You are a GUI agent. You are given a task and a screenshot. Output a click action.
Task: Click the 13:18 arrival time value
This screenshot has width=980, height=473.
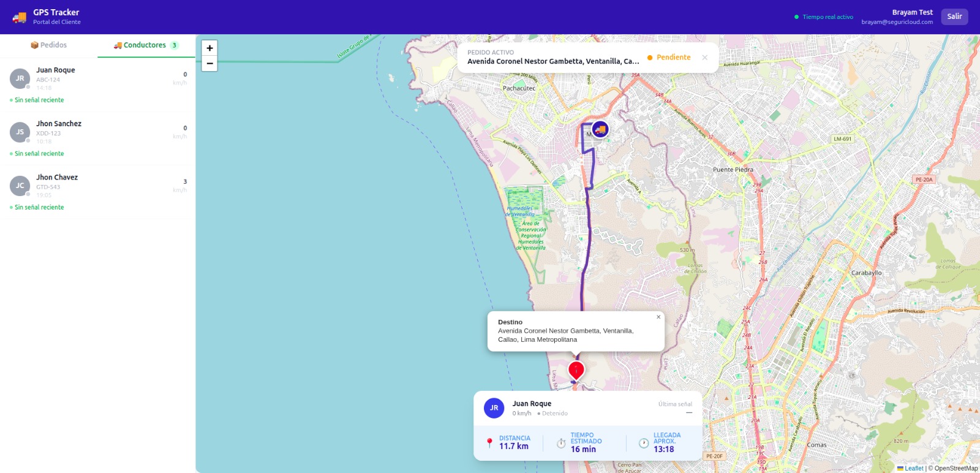tap(663, 449)
